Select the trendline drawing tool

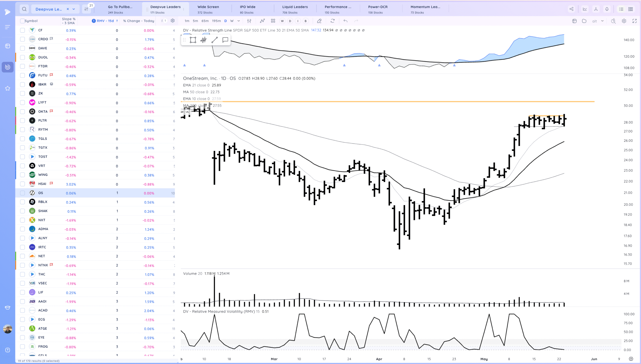click(x=214, y=40)
